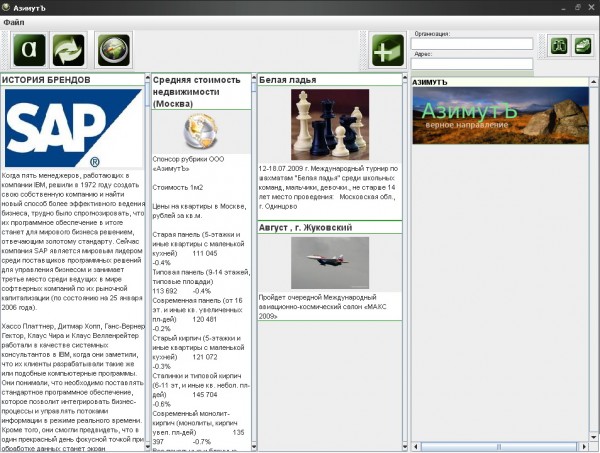Screen dimensions: 600x453
Task: Click the alpha symbol toolbar icon
Action: click(29, 49)
